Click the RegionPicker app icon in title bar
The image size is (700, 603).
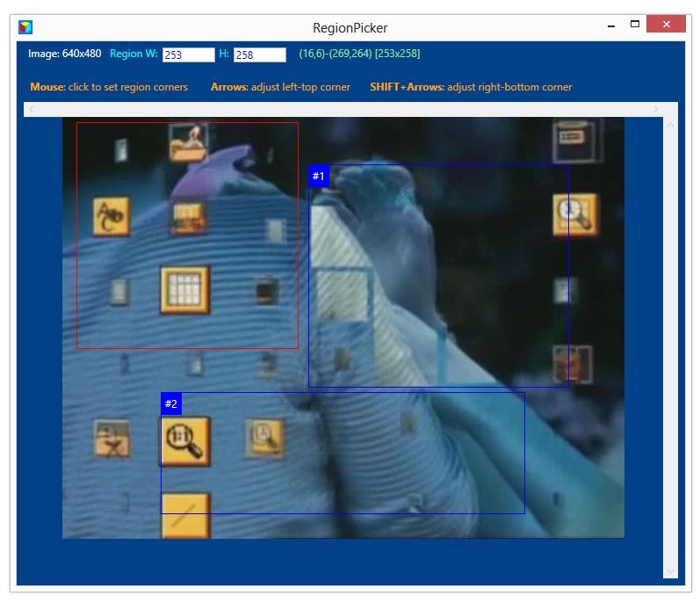point(25,27)
